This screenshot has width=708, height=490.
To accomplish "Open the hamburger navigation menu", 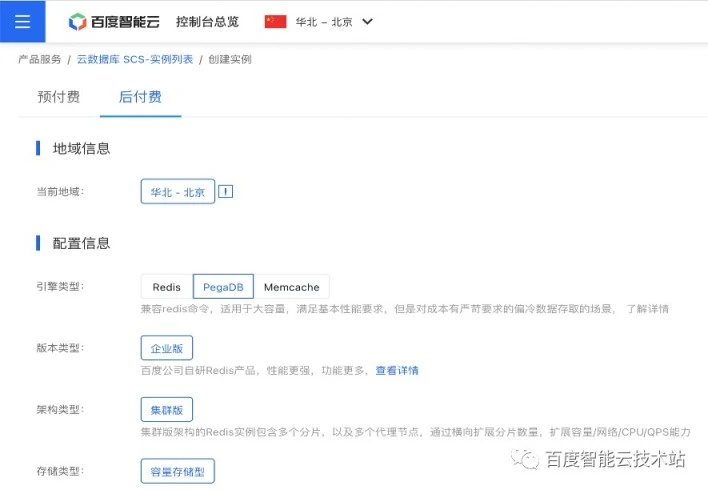I will [x=23, y=21].
